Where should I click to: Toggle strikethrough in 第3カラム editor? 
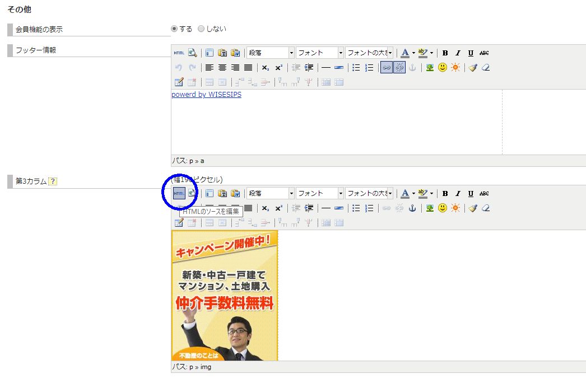[x=484, y=194]
